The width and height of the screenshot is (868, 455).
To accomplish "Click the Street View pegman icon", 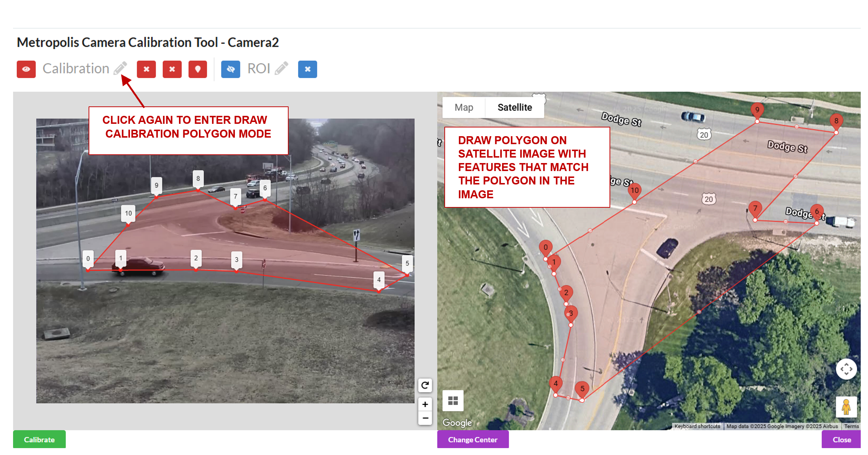I will (846, 407).
